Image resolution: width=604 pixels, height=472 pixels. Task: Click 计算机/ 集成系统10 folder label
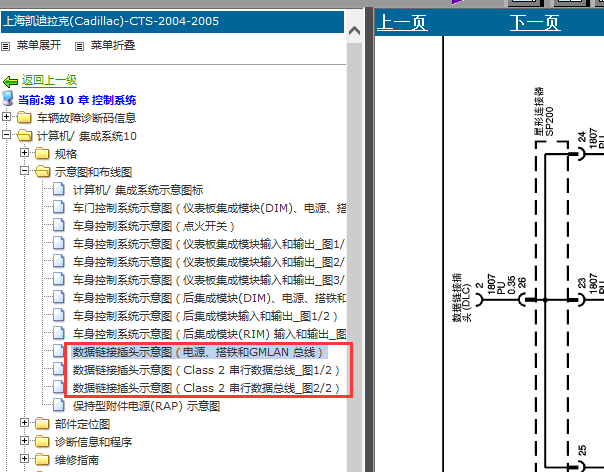coord(86,136)
